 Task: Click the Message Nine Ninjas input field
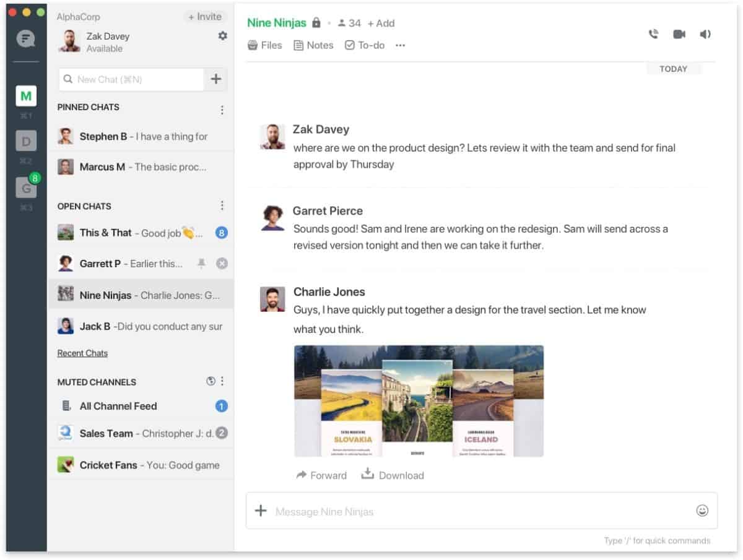433,511
